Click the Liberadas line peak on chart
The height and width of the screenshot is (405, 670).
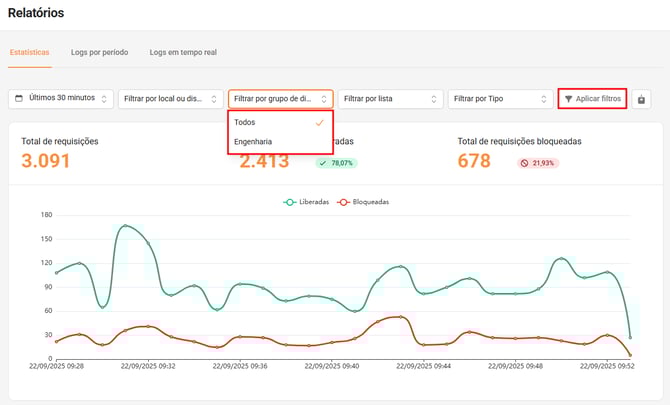tap(125, 226)
